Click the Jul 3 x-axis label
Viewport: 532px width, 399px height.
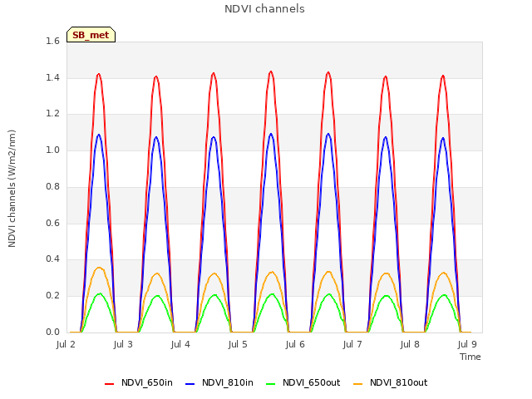click(x=123, y=344)
